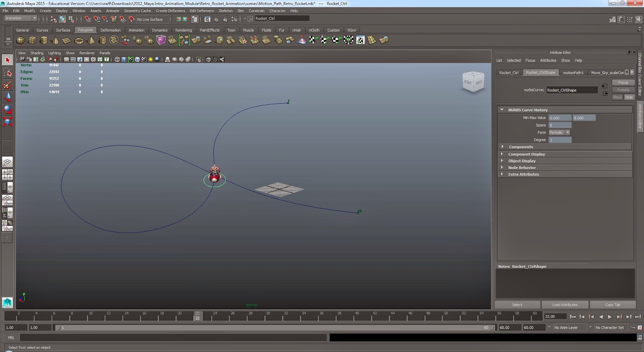Switch to the Curves shelf tab
The width and height of the screenshot is (644, 352).
point(42,30)
